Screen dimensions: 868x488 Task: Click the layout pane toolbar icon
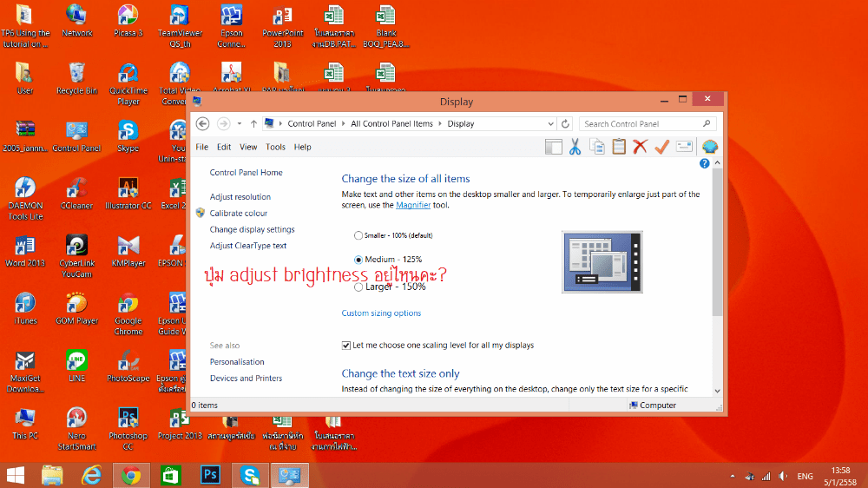click(x=553, y=147)
